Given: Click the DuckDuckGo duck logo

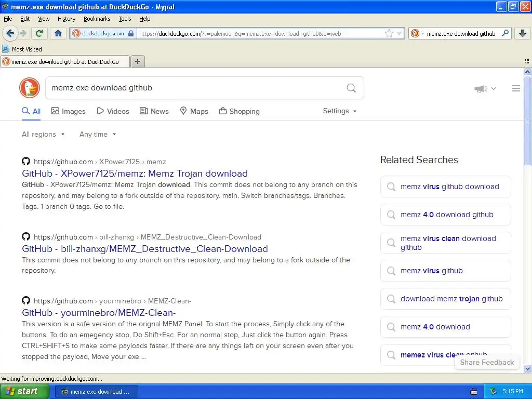Looking at the screenshot, I should point(30,88).
